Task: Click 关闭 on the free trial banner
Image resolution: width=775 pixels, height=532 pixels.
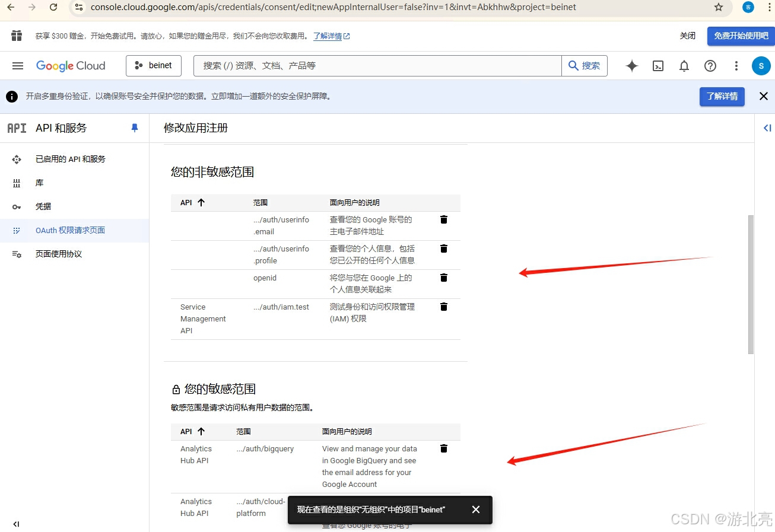Action: pos(688,36)
